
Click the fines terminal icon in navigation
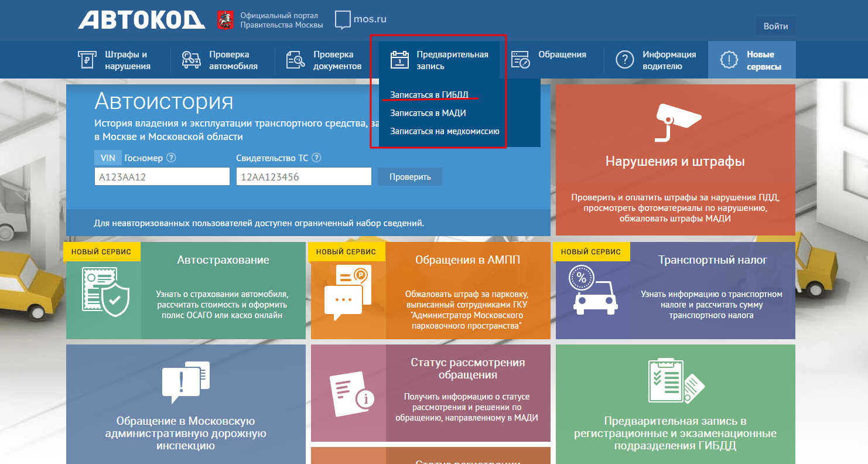click(87, 60)
